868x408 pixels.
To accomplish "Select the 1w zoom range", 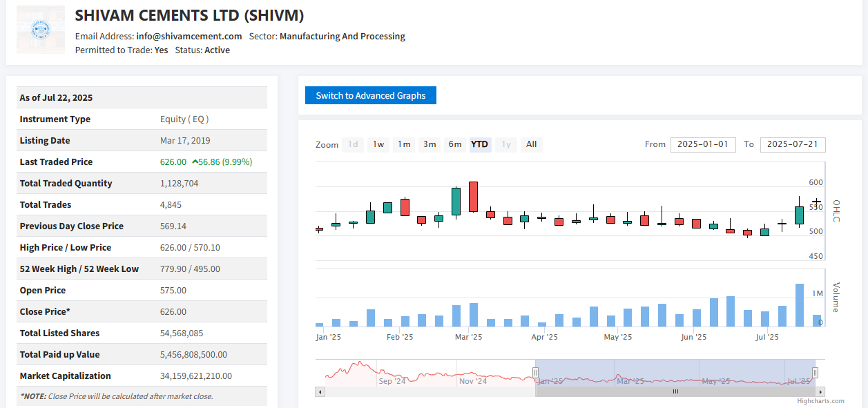I will [x=378, y=144].
